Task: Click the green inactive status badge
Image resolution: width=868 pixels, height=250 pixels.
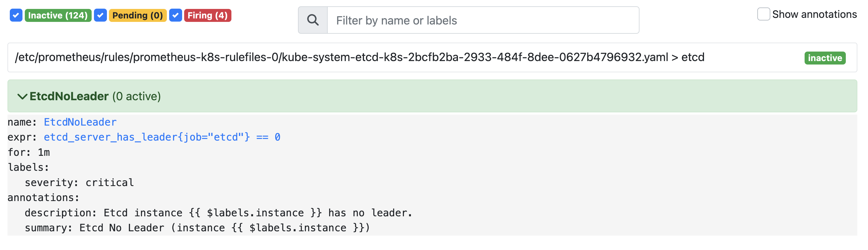Action: [824, 58]
